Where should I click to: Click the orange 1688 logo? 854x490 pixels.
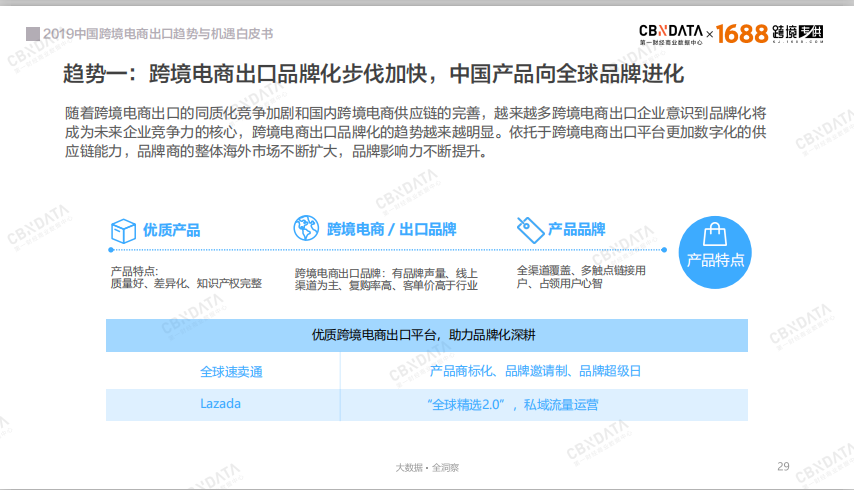(x=742, y=34)
